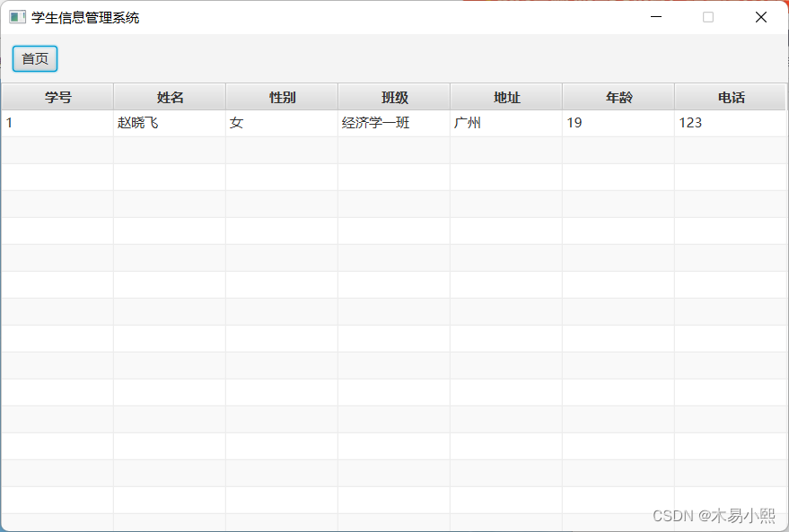
Task: Select the phone cell 123
Action: point(731,123)
